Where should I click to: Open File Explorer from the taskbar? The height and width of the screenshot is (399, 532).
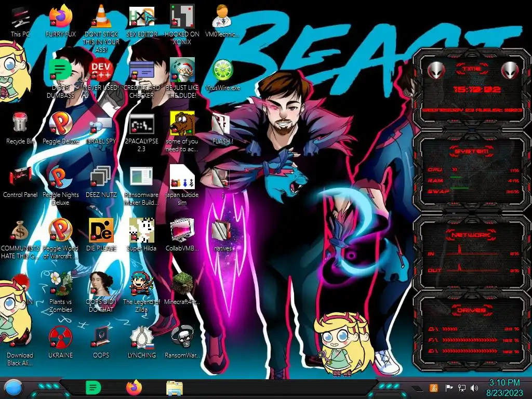175,388
